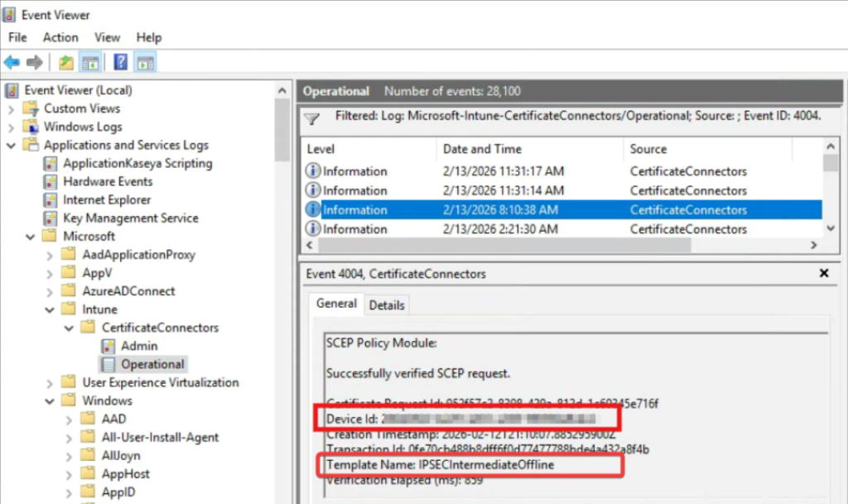Show the action pane via toolbar icon

144,61
